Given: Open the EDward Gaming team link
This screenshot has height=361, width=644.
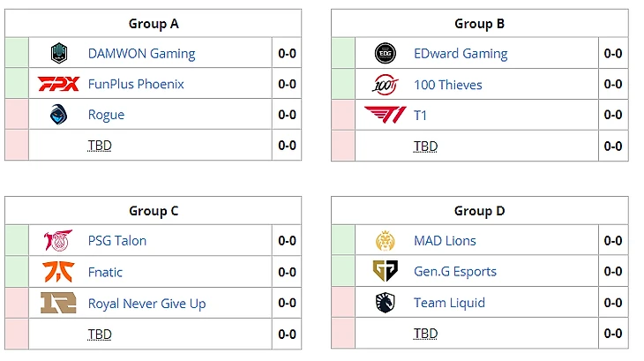Looking at the screenshot, I should point(461,54).
